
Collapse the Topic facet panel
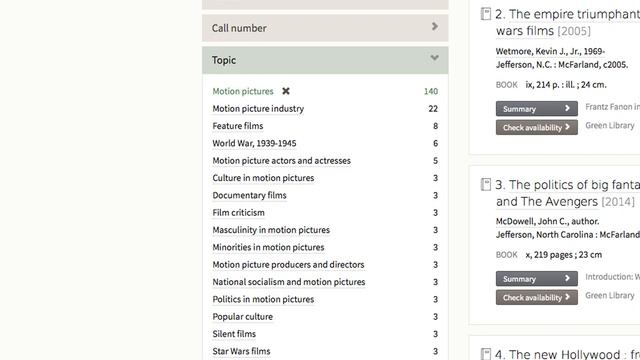325,60
